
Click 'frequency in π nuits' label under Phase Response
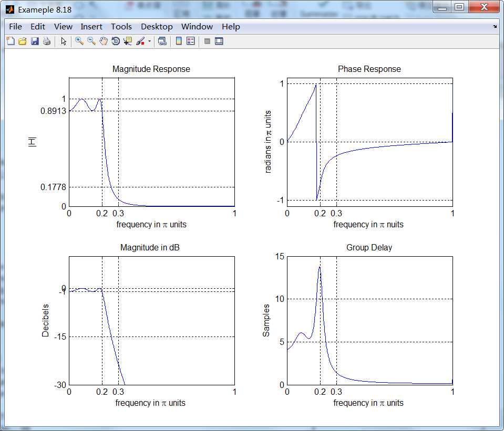coord(368,225)
